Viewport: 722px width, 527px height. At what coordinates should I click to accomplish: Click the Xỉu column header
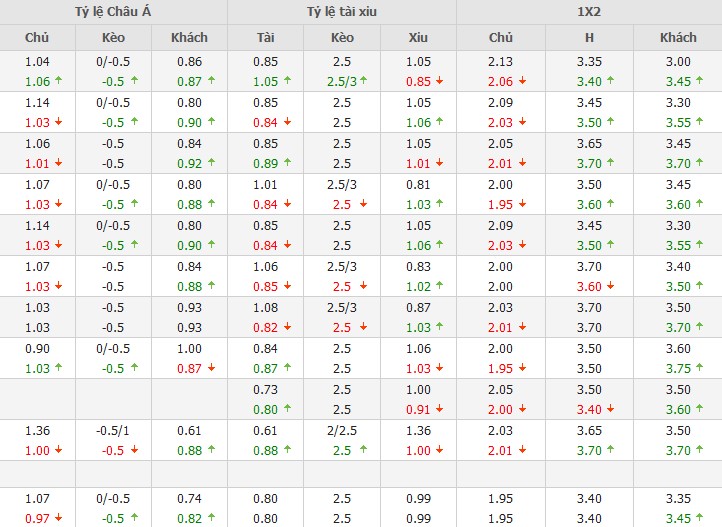tap(418, 38)
